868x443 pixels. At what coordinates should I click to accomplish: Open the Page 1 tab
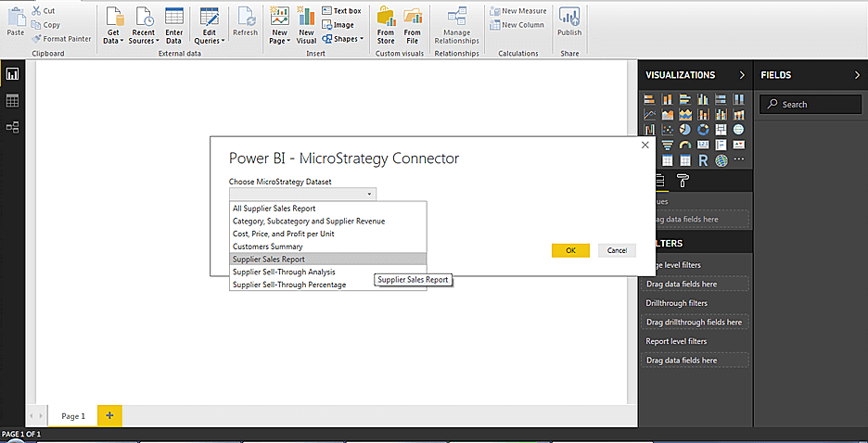[73, 416]
